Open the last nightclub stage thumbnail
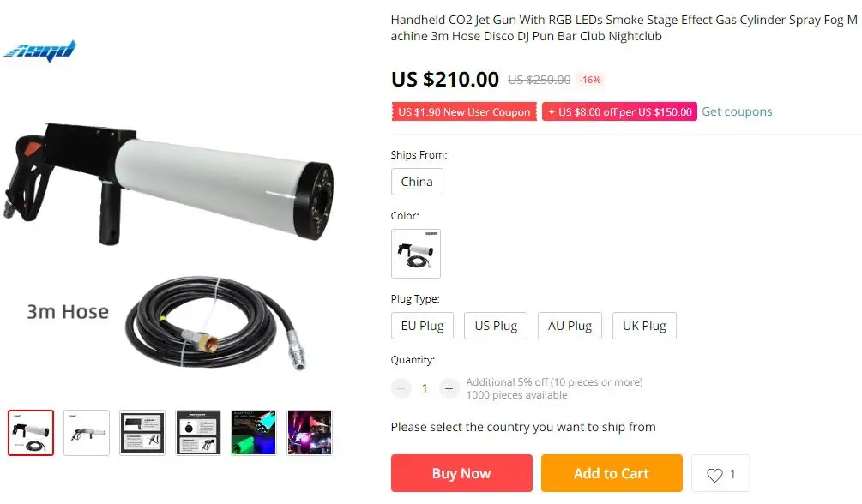 310,433
